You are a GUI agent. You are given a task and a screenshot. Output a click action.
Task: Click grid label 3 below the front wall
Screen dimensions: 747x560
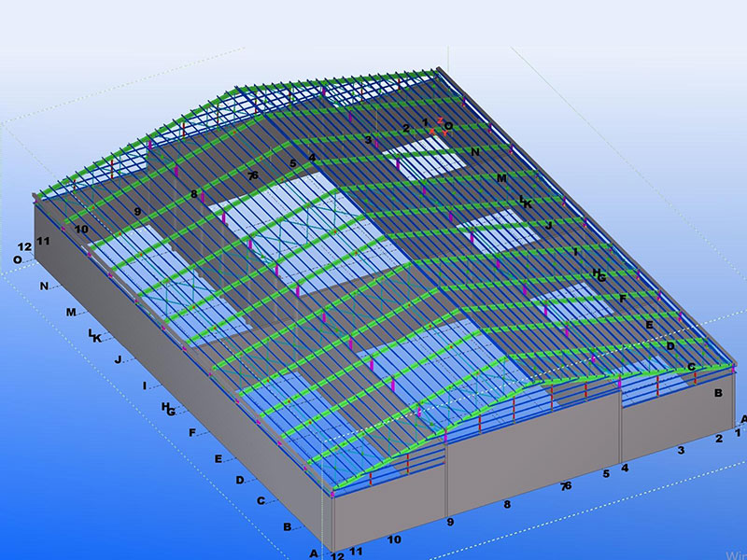(681, 451)
